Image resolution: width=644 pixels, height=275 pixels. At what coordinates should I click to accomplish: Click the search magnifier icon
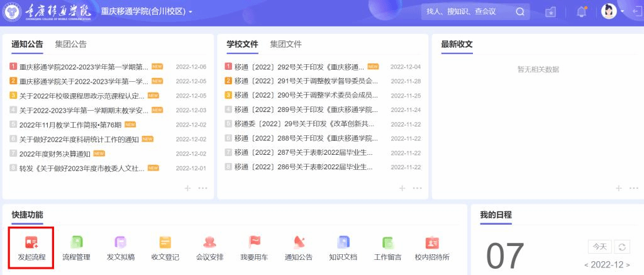coord(520,11)
